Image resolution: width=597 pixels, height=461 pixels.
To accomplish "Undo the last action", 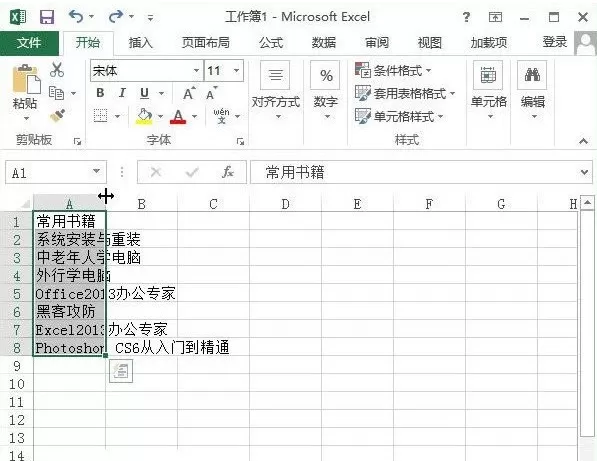I will (76, 16).
